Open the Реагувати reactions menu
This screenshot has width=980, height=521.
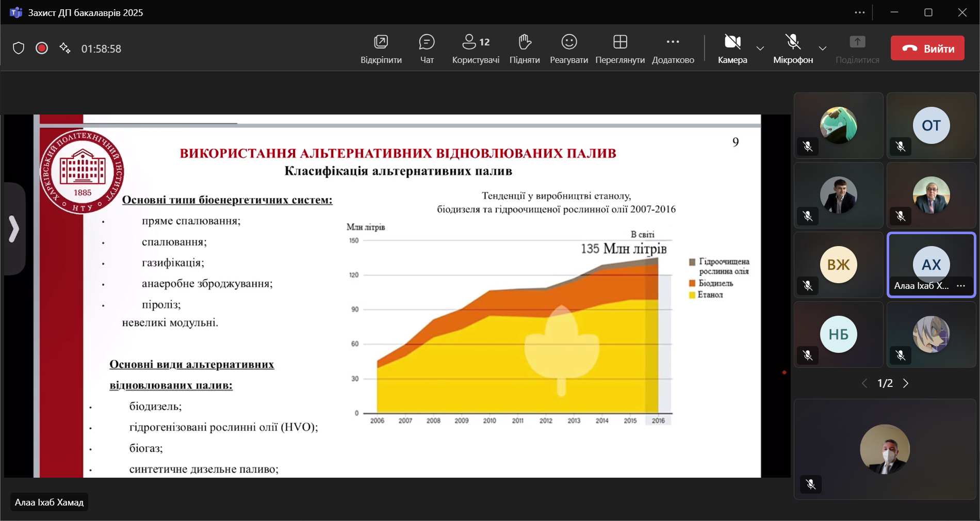569,48
